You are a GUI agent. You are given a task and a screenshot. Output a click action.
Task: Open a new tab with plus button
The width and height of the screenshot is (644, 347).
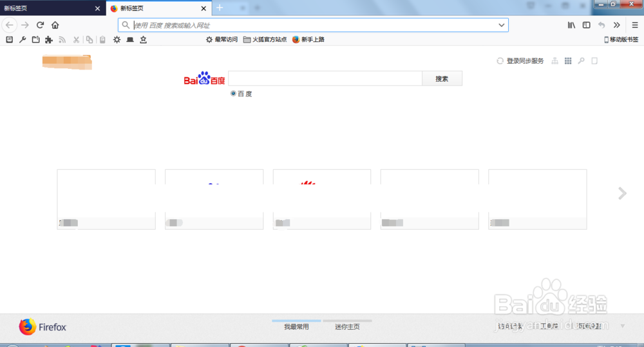220,8
